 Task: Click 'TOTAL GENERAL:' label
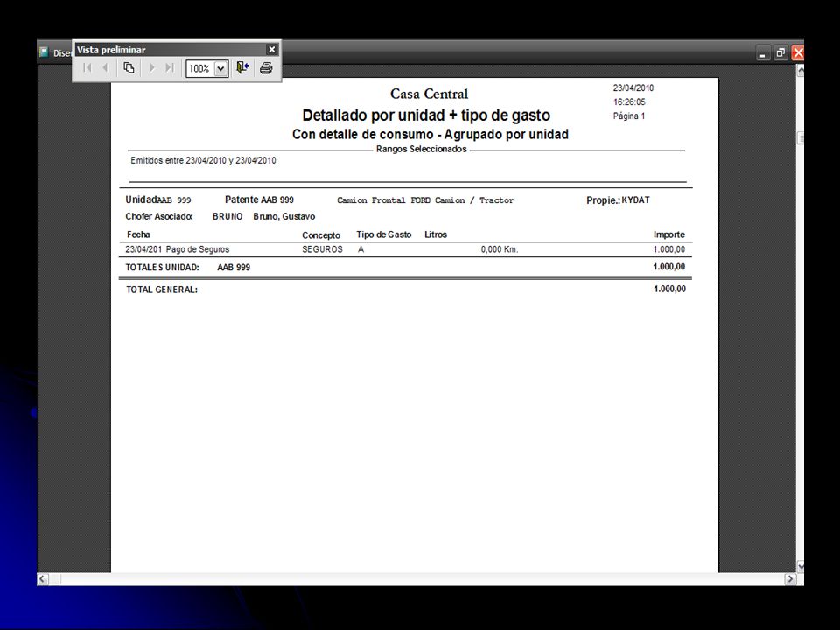(x=162, y=290)
